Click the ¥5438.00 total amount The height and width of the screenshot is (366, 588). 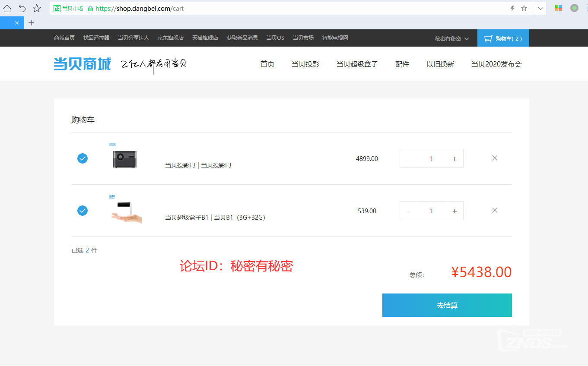481,272
